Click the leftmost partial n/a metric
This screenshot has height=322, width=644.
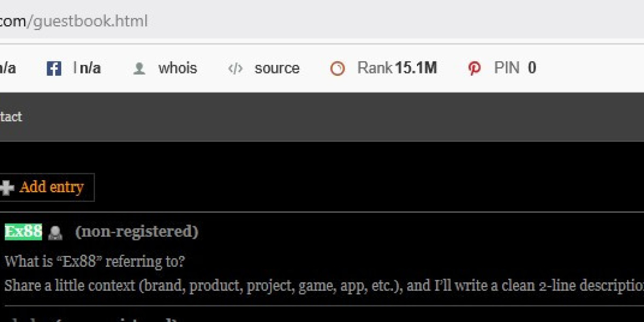pos(8,68)
